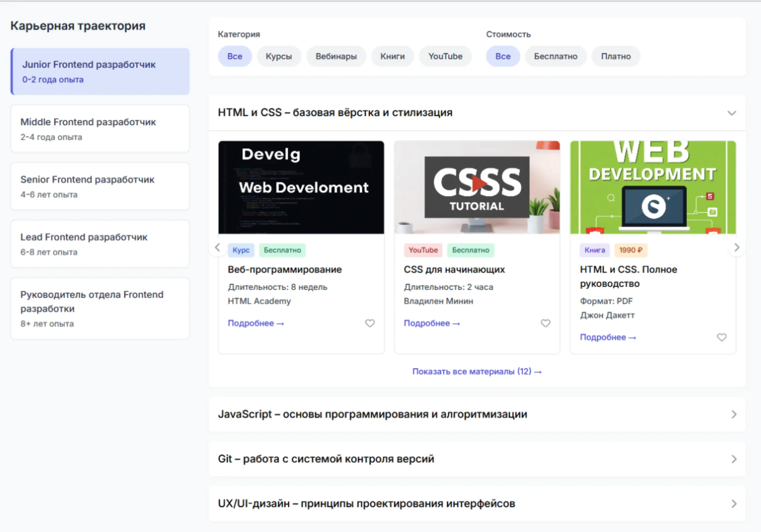Expand the UX/UI-дизайн section
Image resolution: width=761 pixels, height=532 pixels.
477,504
